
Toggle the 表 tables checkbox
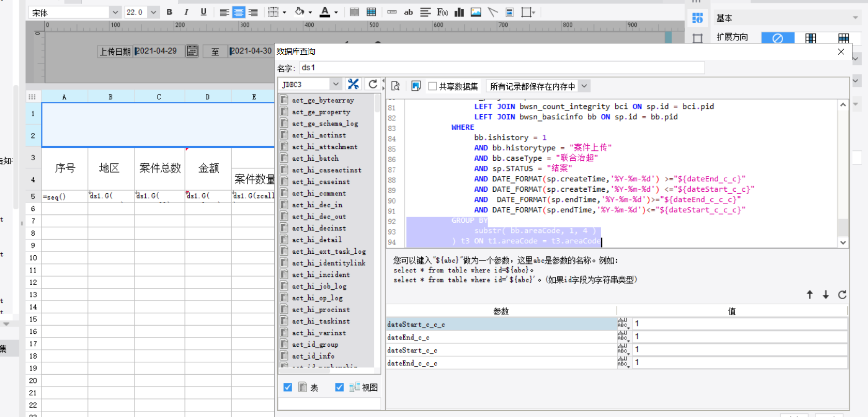coord(288,387)
